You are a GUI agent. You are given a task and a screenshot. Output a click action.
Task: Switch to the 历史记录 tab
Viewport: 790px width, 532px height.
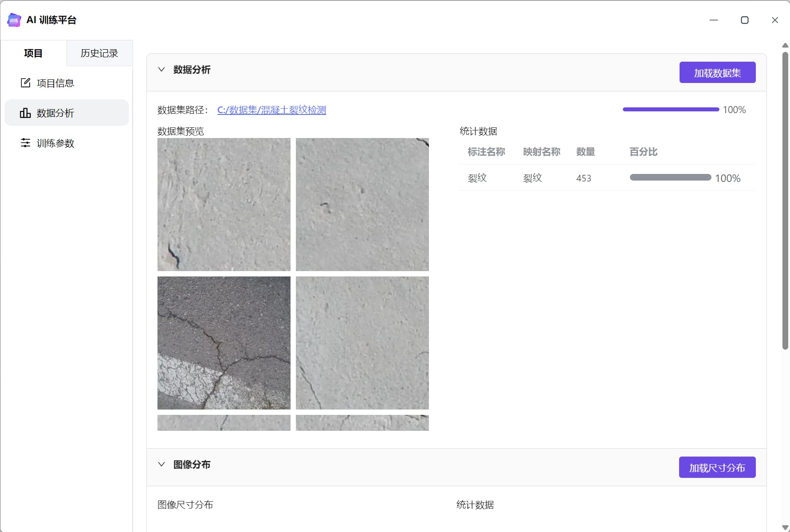(99, 53)
